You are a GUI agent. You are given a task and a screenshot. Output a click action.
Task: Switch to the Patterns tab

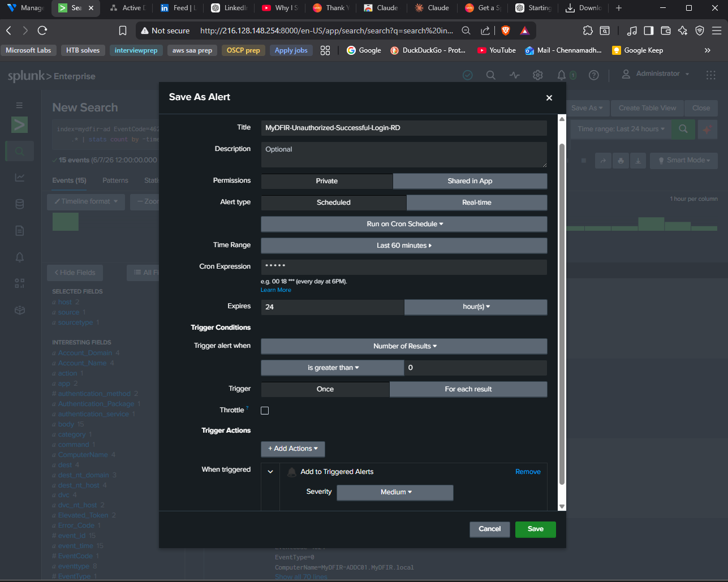coord(115,180)
